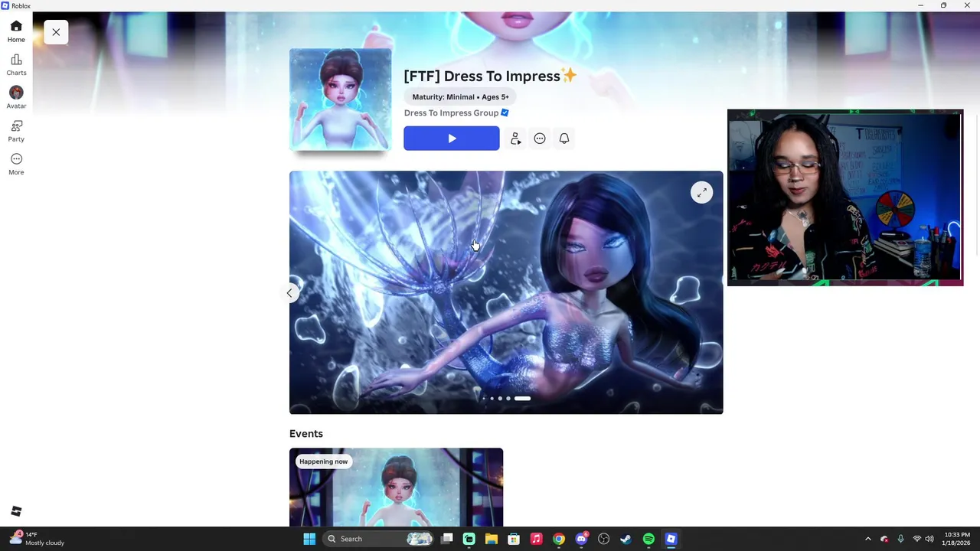980x551 pixels.
Task: Click the invite friends icon beside Play
Action: 515,139
